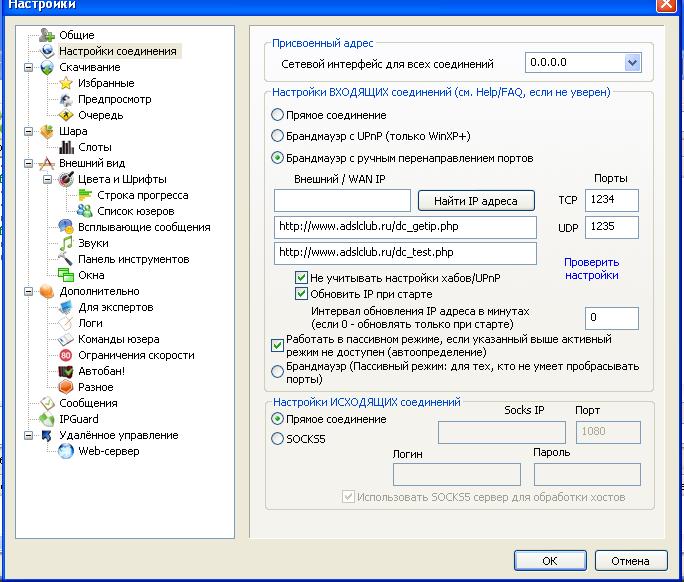Select the SOCKS5 outgoing connection option
Screen dimensions: 684x582
point(278,438)
